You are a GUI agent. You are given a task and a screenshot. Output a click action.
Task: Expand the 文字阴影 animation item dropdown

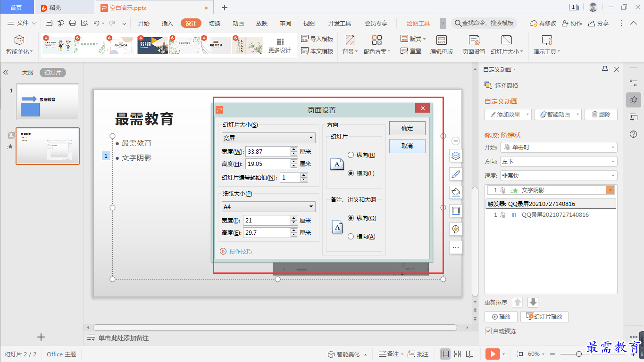point(611,190)
